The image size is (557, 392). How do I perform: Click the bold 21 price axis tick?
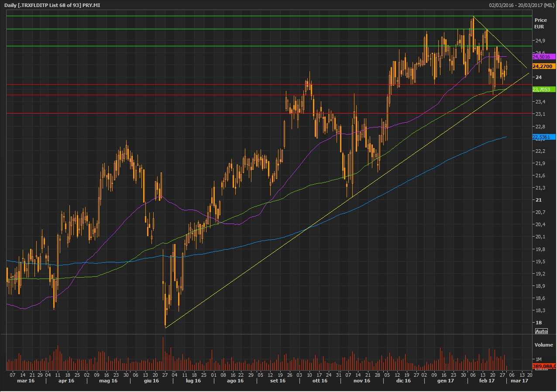pos(538,200)
